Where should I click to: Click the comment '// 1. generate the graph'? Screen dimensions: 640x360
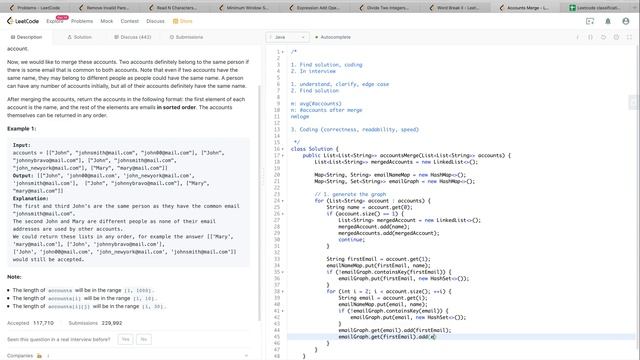[350, 194]
